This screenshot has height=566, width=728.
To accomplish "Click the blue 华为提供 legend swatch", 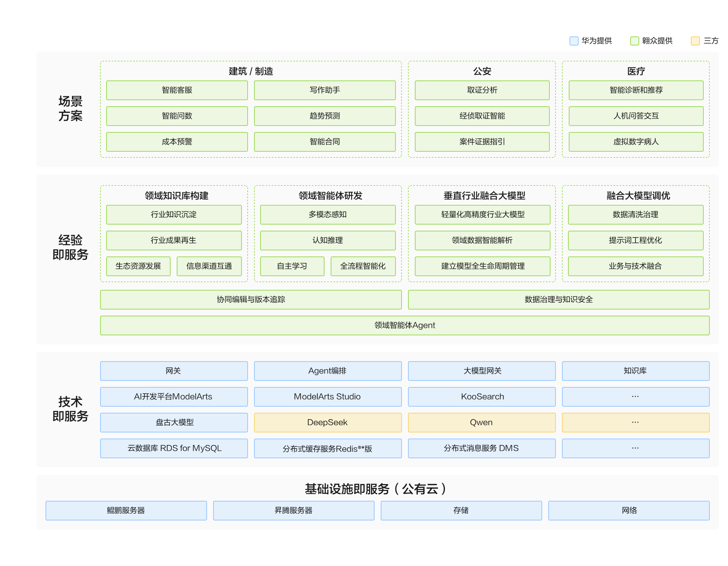I will [x=574, y=41].
